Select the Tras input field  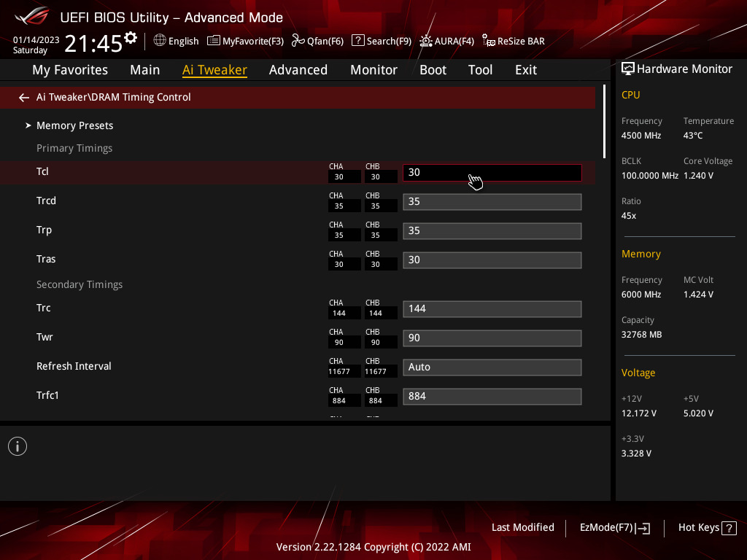pos(492,260)
